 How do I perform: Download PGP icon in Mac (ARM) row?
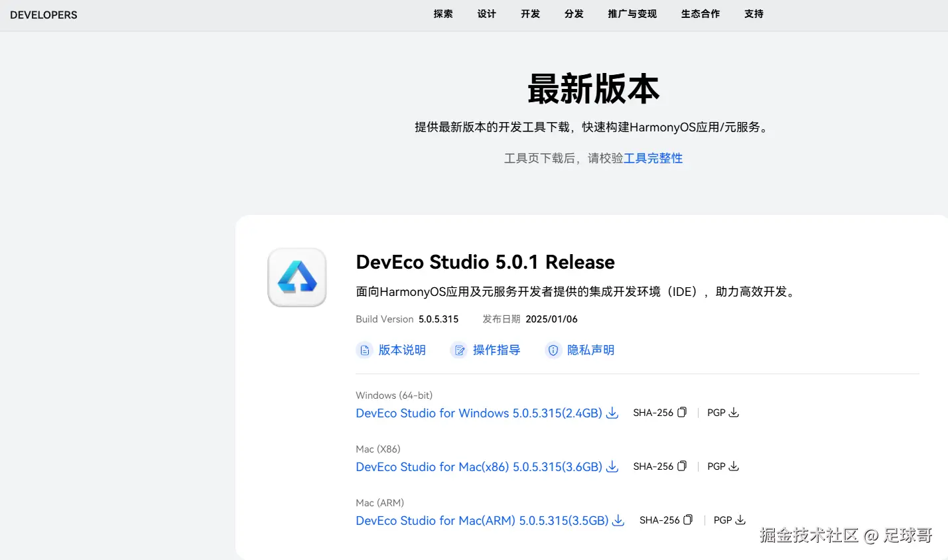(x=740, y=520)
